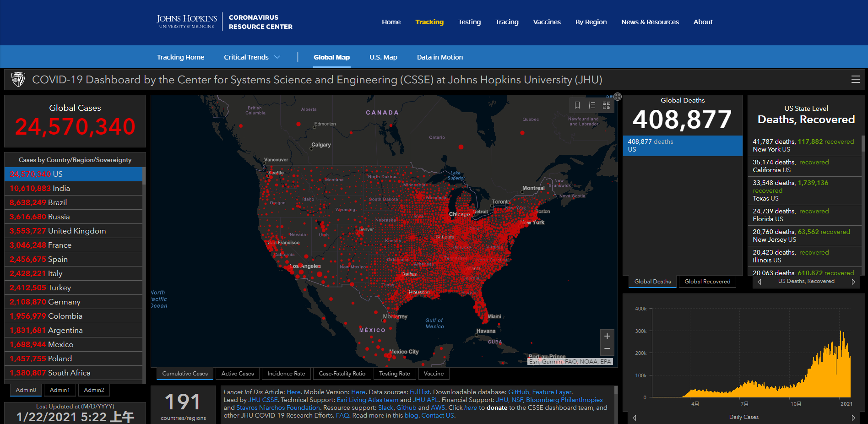This screenshot has width=868, height=424.
Task: Open the hamburger menu in dashboard header
Action: pos(855,79)
